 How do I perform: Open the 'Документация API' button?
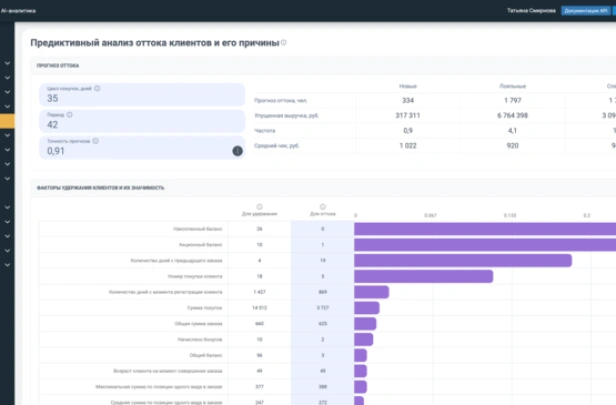587,10
